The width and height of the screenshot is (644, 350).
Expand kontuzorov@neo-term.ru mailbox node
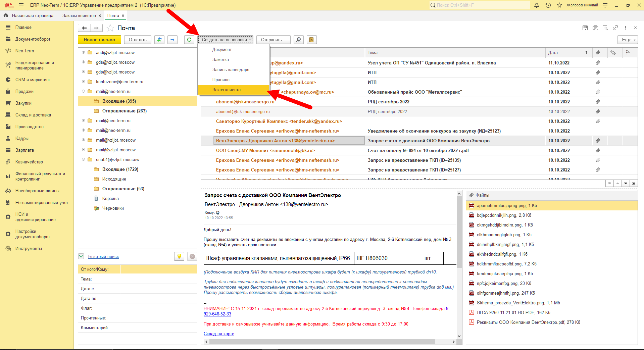(83, 82)
